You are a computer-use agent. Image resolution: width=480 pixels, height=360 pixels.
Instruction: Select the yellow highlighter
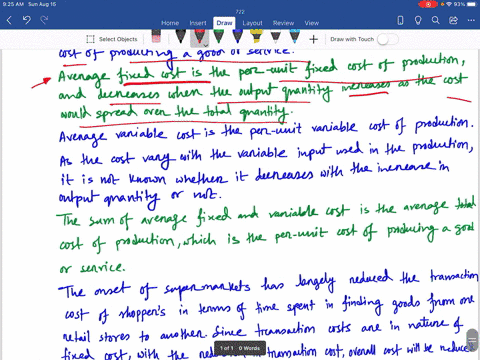pos(256,37)
